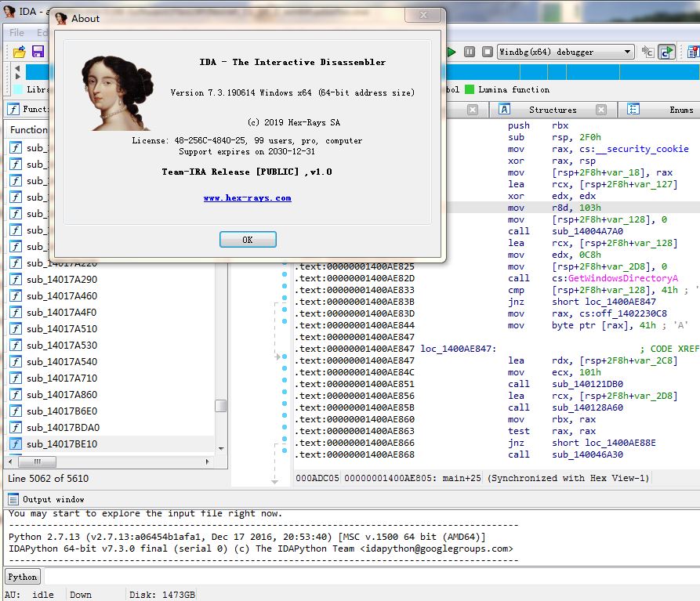Select function sub_14017A510
Image resolution: width=700 pixels, height=601 pixels.
pos(62,329)
